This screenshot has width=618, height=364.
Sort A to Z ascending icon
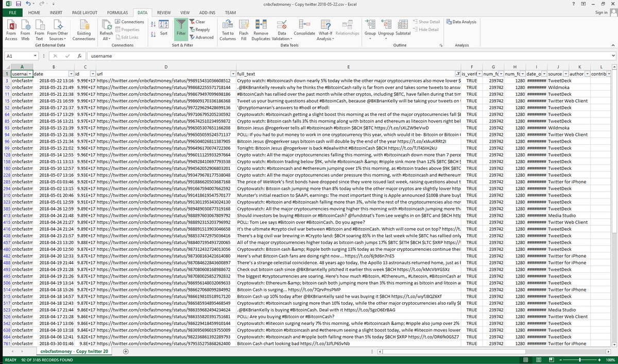[x=153, y=24]
